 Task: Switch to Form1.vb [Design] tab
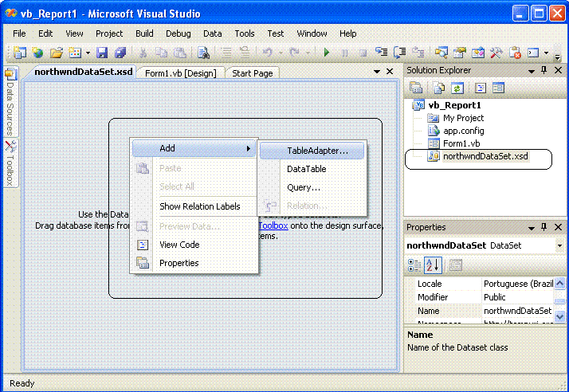point(181,73)
